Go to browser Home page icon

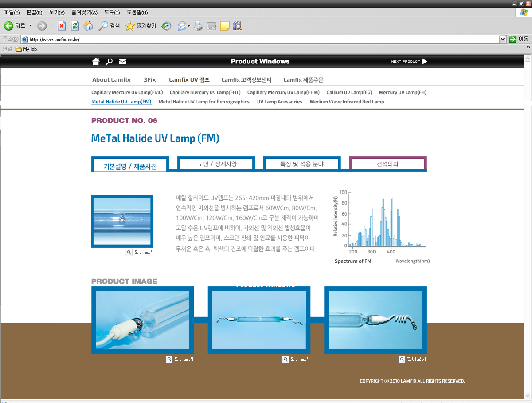[88, 26]
